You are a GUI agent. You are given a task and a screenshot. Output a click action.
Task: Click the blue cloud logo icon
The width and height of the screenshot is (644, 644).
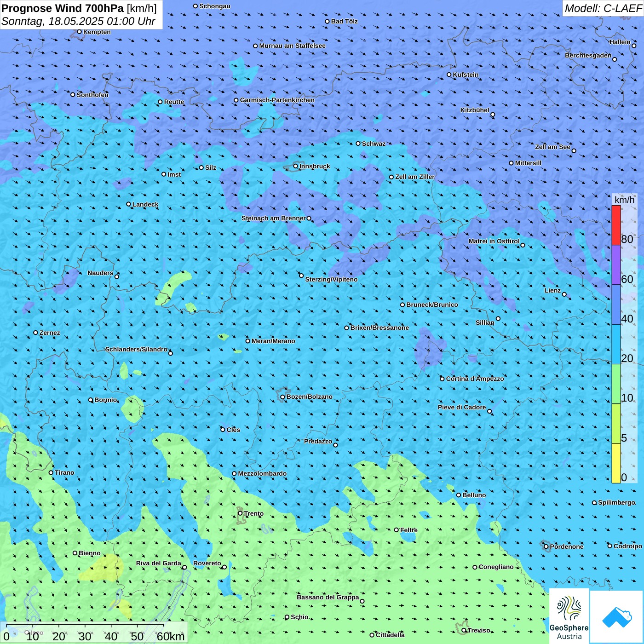point(616,617)
